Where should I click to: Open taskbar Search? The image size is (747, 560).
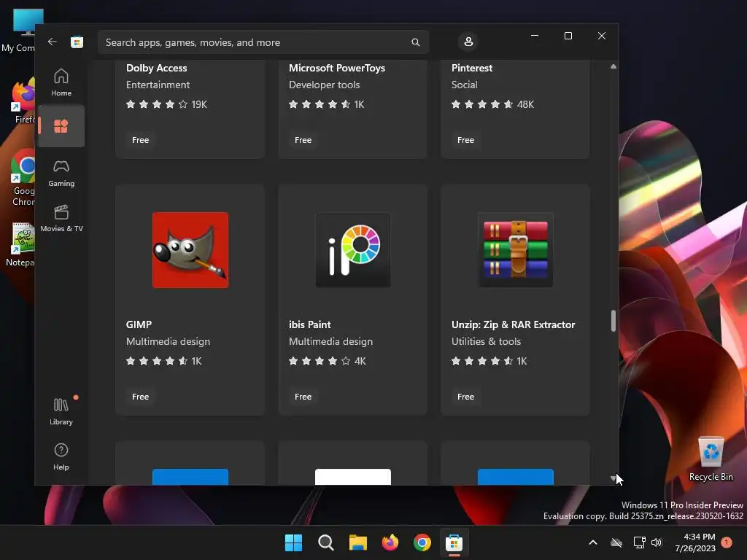(x=326, y=542)
